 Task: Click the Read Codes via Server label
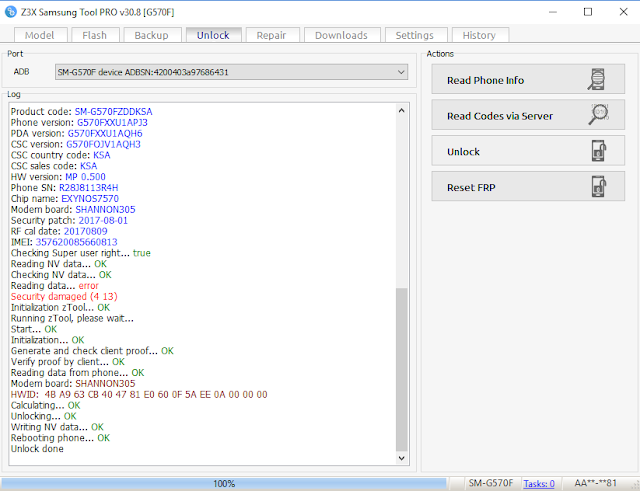coord(500,116)
